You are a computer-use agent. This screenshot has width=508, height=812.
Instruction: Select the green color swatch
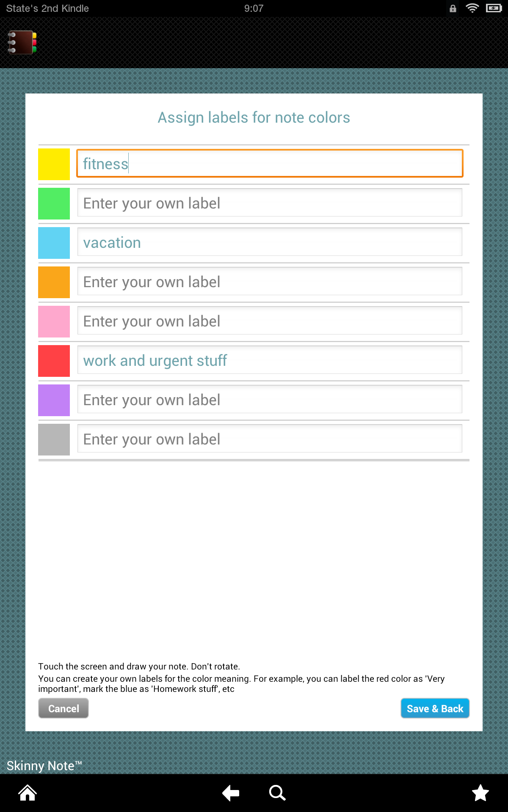pos(54,203)
